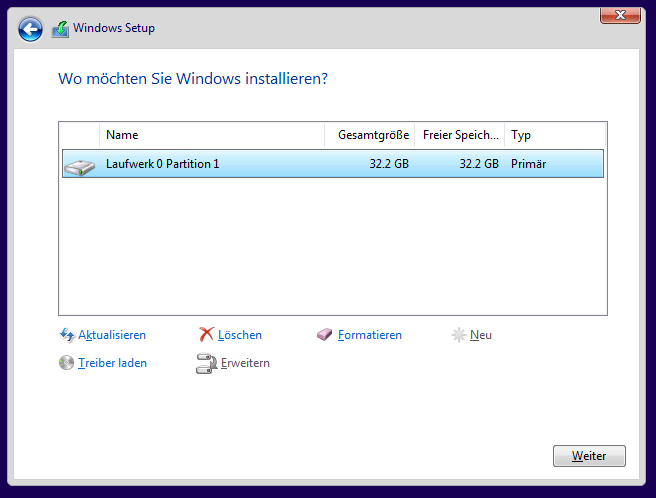Click the disc icon for Treiber laden
This screenshot has height=498, width=656.
point(66,363)
